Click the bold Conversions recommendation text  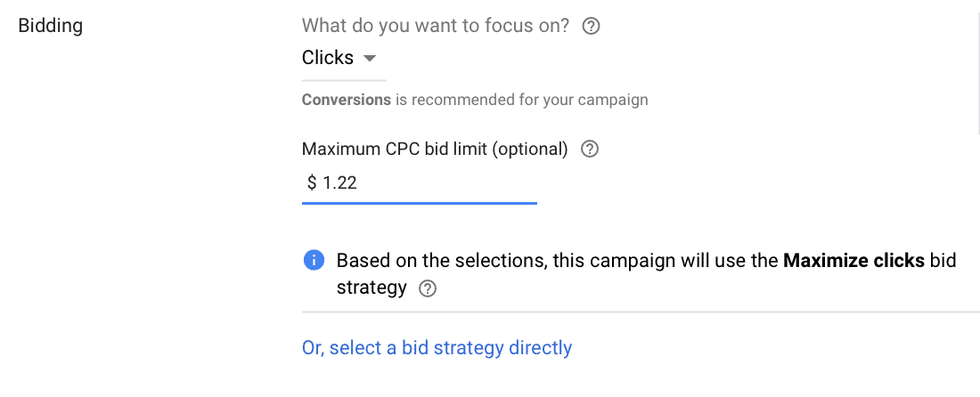pyautogui.click(x=347, y=100)
